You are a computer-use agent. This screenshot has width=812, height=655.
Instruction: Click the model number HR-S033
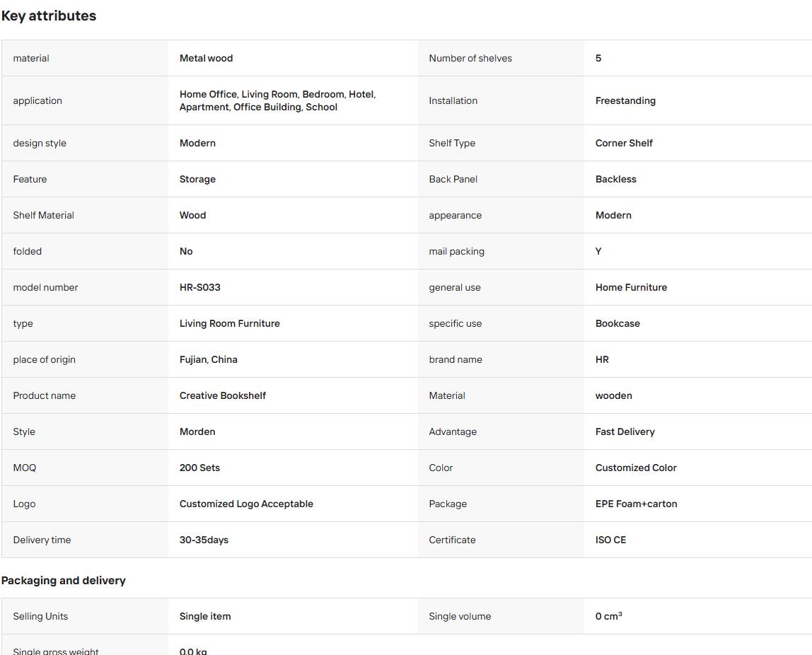(x=200, y=287)
